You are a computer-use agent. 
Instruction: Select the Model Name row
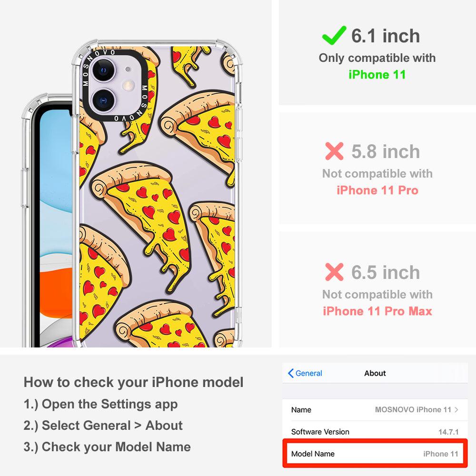coord(375,454)
